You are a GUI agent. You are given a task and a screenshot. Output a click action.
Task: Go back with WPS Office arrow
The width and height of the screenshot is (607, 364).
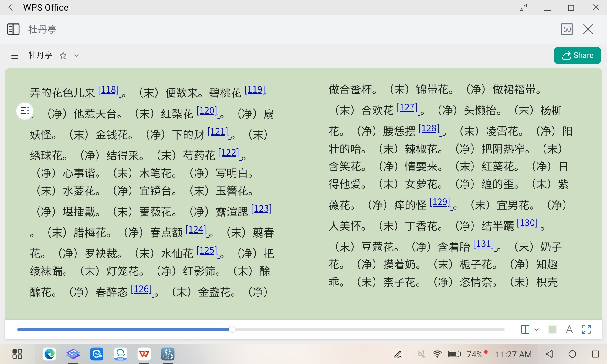click(11, 7)
